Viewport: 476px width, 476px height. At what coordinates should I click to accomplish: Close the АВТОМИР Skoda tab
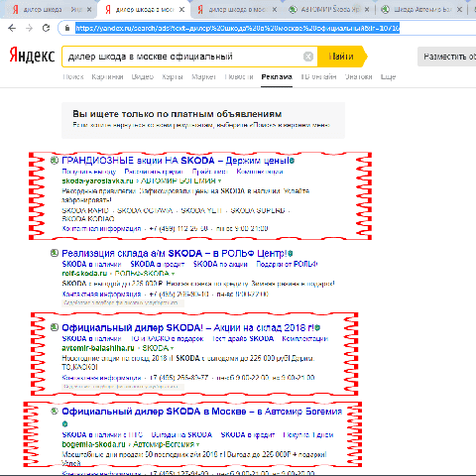point(367,10)
